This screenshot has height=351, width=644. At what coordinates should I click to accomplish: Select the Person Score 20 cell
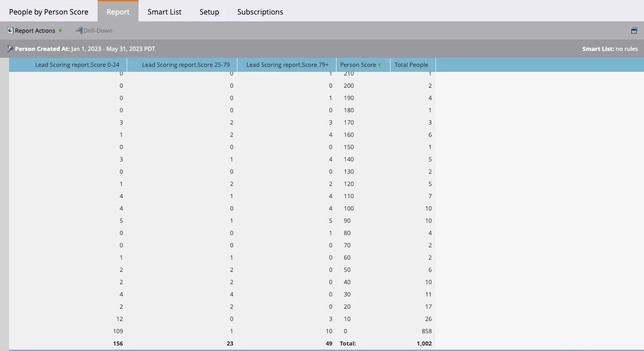363,306
